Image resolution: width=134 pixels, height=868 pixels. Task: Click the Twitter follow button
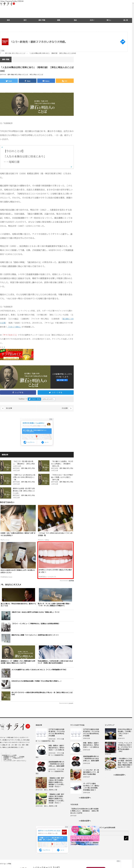pos(34,399)
